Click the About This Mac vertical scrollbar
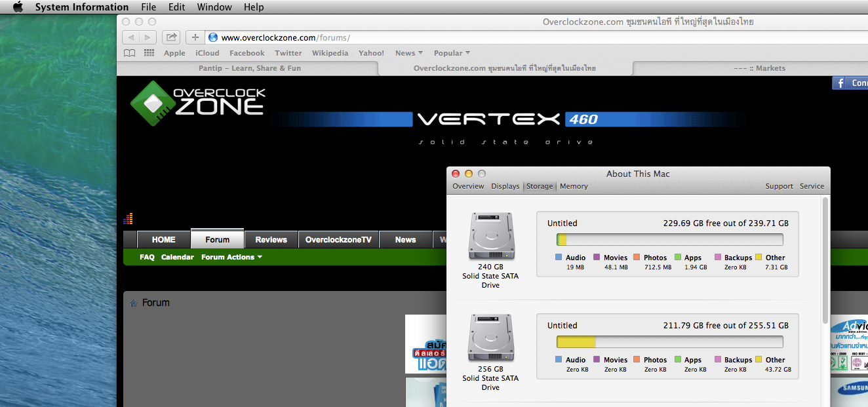Viewport: 868px width, 407px height. (x=825, y=260)
